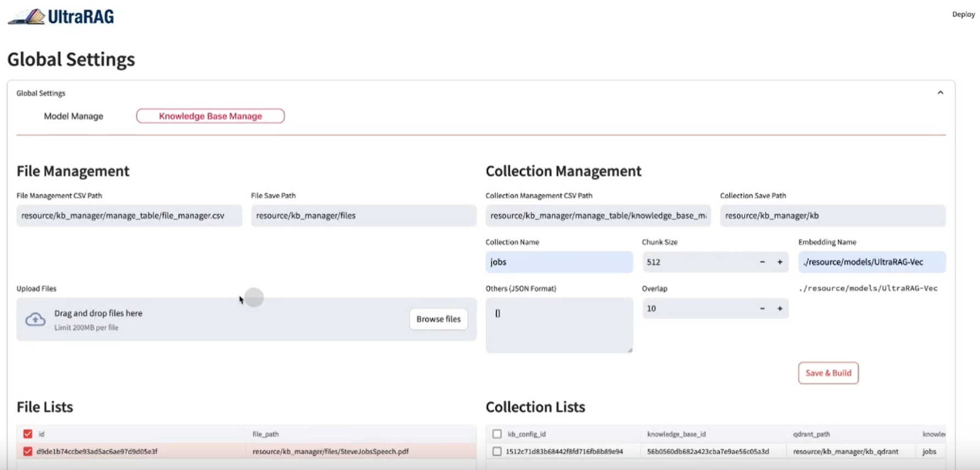Click the Others JSON Format text area

point(559,325)
